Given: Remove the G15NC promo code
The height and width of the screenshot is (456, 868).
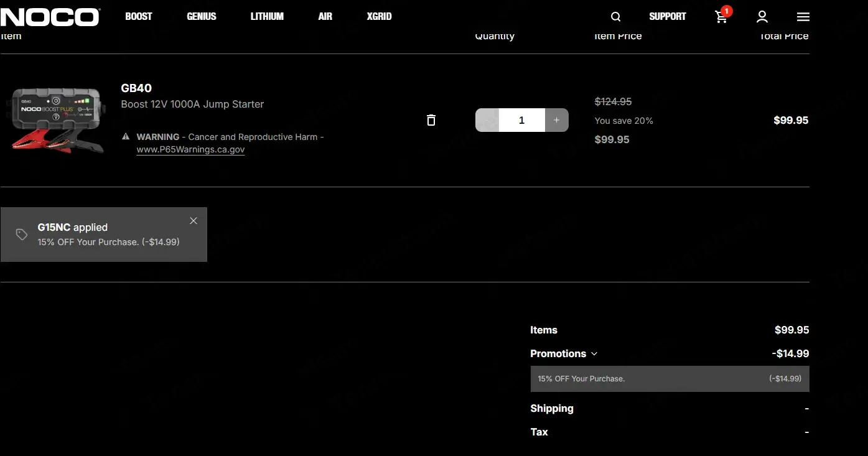Looking at the screenshot, I should (194, 221).
